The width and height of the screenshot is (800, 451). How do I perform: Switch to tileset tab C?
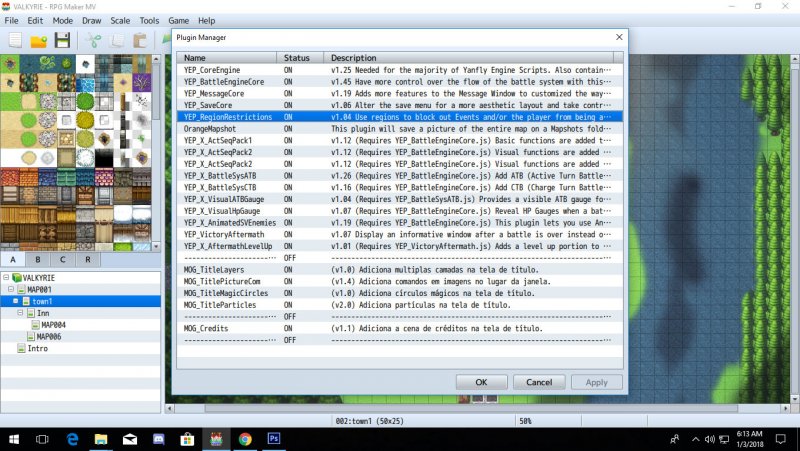pos(63,259)
